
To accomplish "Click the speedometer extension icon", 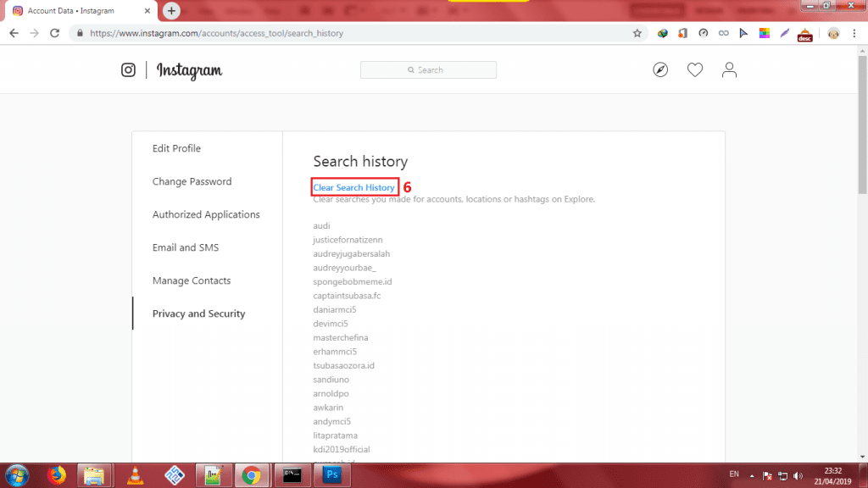I will tap(703, 33).
